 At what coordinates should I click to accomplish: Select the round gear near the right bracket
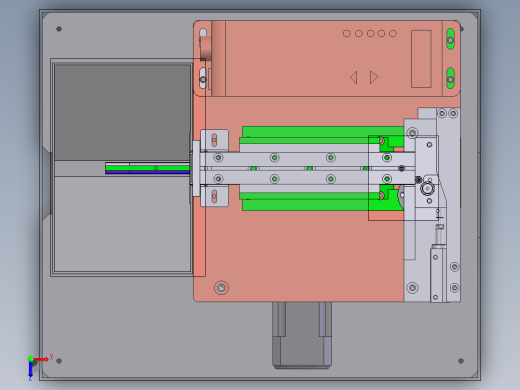coord(427,189)
